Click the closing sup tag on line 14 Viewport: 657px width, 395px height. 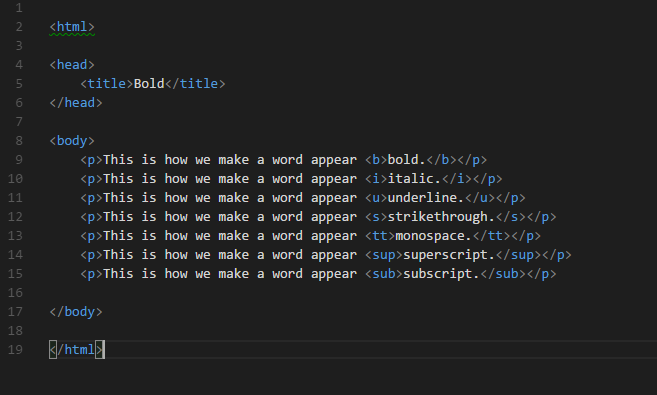[519, 255]
